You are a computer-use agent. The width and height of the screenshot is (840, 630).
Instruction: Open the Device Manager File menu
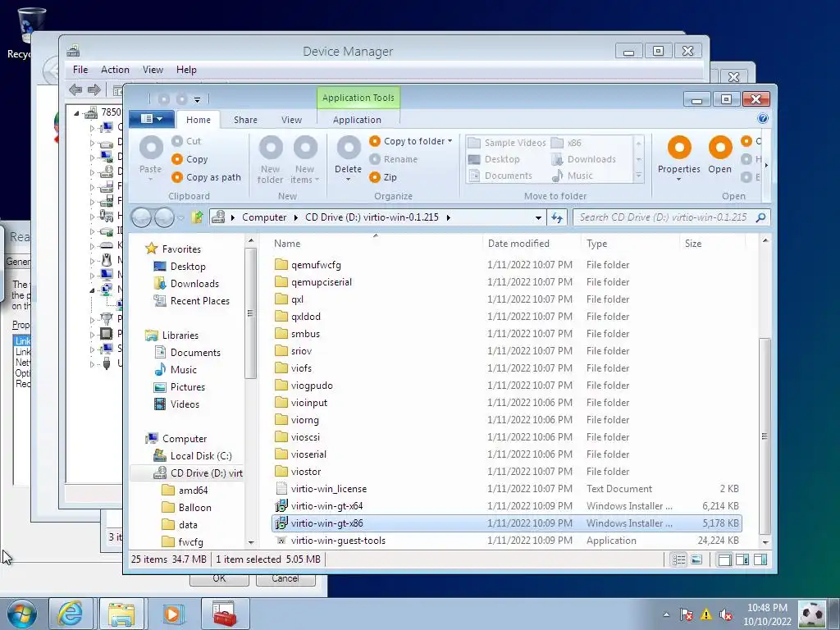pos(80,70)
